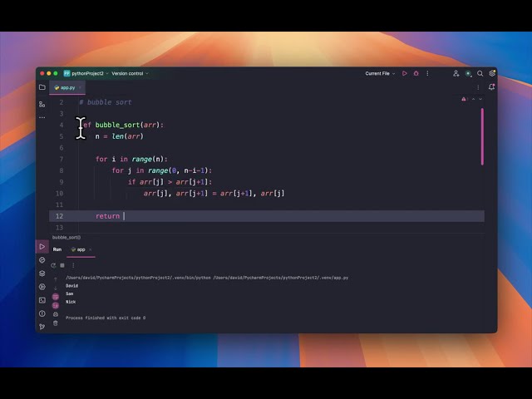Click 'Process finished with exit code 0'
This screenshot has height=399, width=532.
[106, 318]
